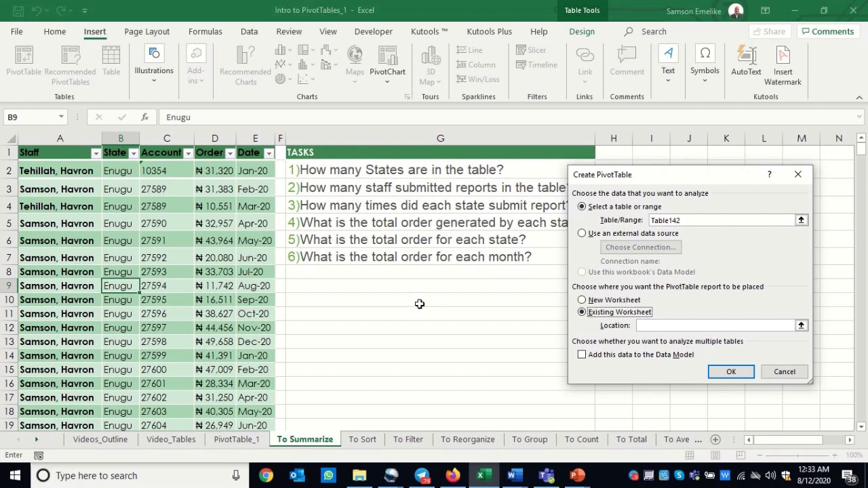
Task: Select the Existing Worksheet radio button
Action: coord(582,312)
